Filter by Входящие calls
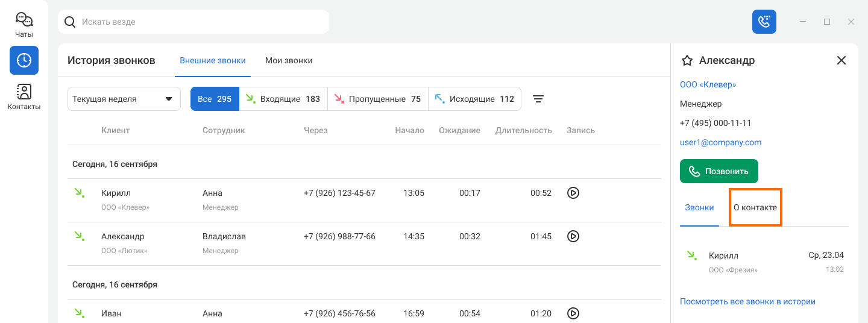This screenshot has height=323, width=868. 283,99
